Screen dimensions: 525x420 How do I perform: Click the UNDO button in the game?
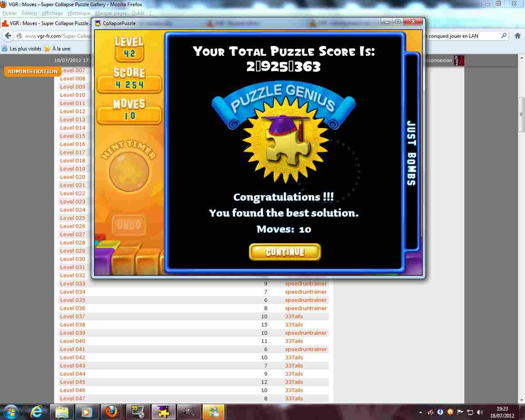click(x=129, y=225)
